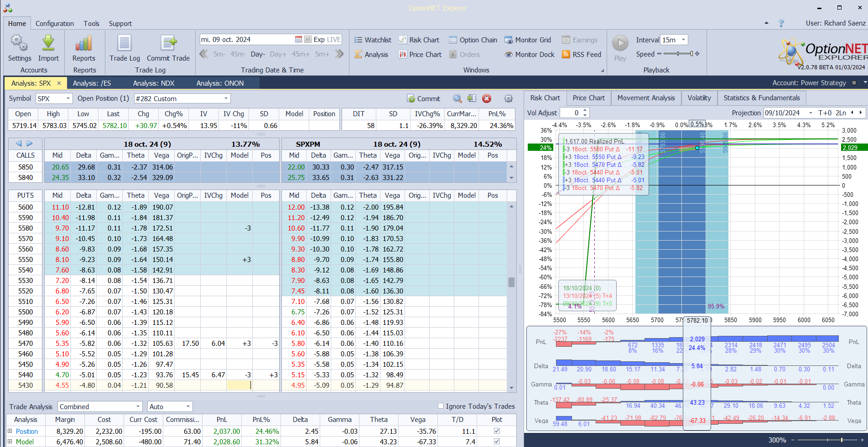This screenshot has width=868, height=447.
Task: Open the Monitor Grid window
Action: 528,40
